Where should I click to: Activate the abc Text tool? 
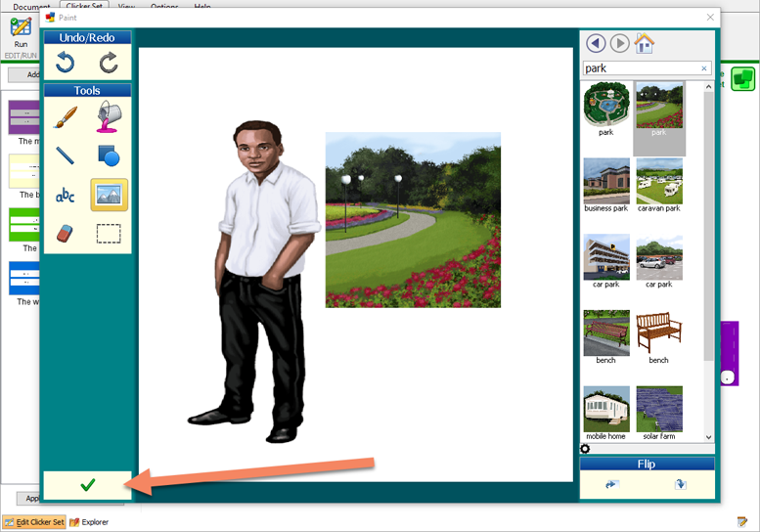[x=66, y=196]
